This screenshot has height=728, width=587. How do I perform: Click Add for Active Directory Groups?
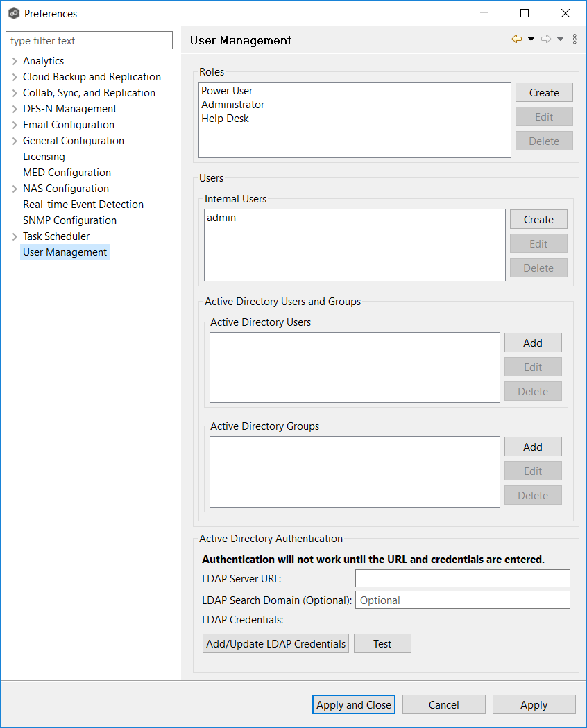click(533, 447)
